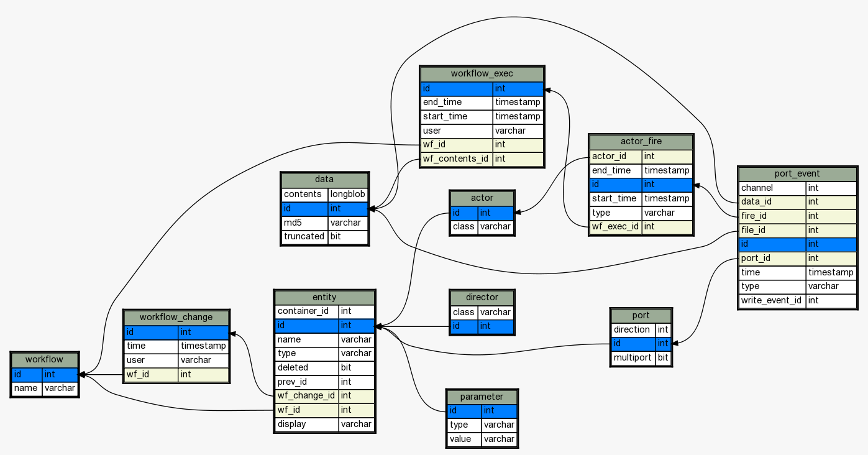Select the actor table header
This screenshot has width=868, height=455.
point(482,198)
